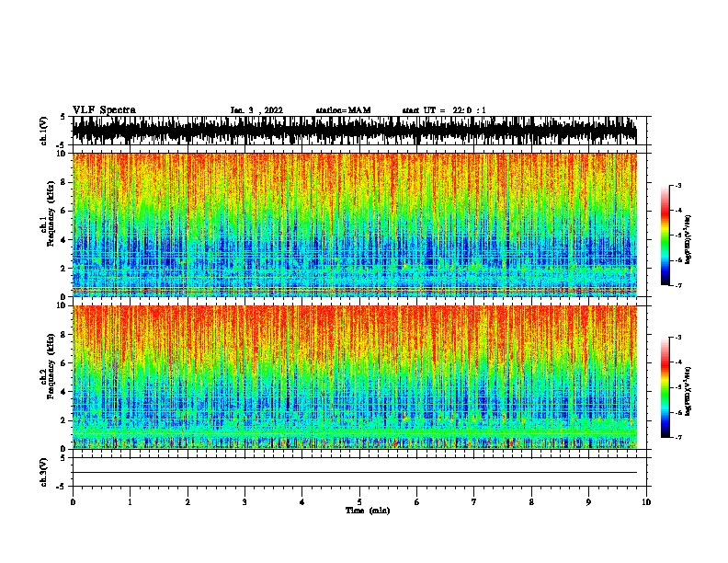Click the "start UT = 22:0:1" header text

point(444,110)
